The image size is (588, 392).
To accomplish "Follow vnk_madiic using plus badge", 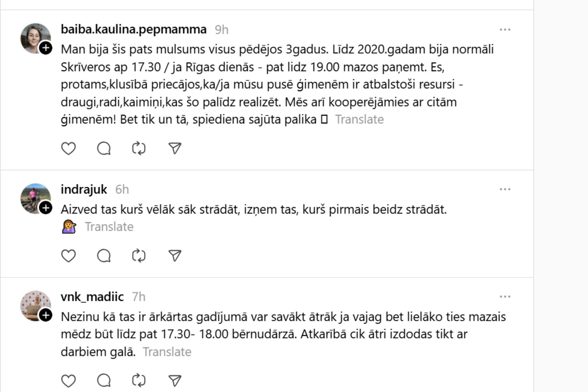I will [x=46, y=315].
